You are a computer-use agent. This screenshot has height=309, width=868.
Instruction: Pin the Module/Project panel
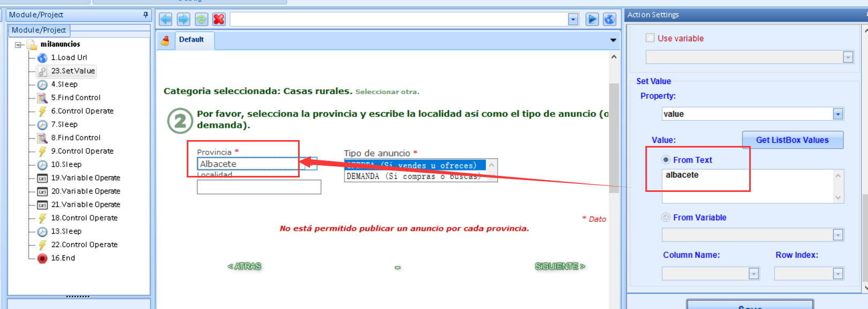point(146,15)
